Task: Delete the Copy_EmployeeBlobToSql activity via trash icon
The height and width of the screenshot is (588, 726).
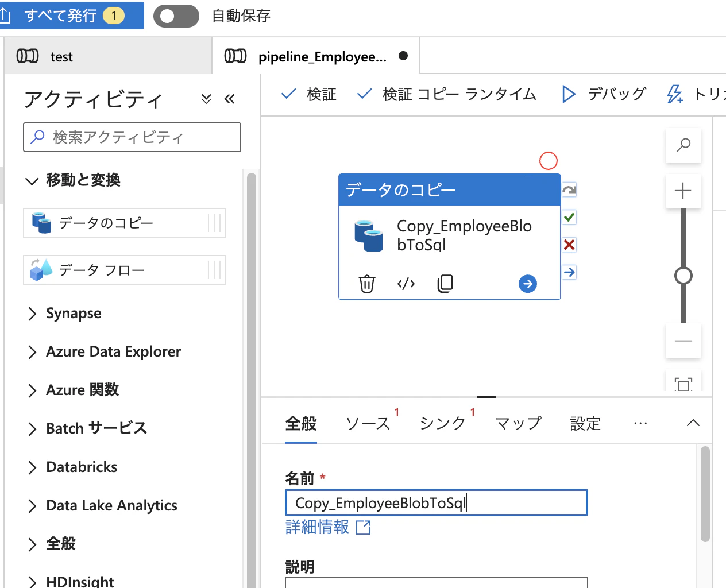Action: click(x=368, y=283)
